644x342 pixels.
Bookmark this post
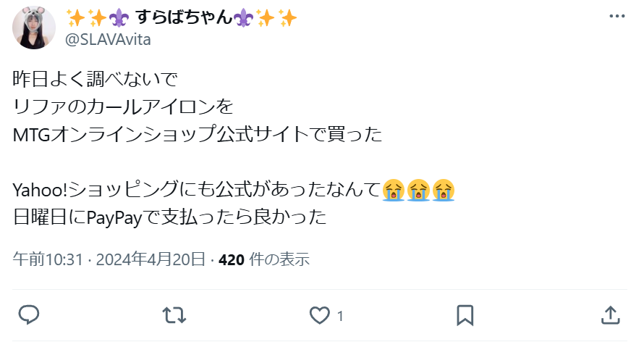tap(465, 315)
